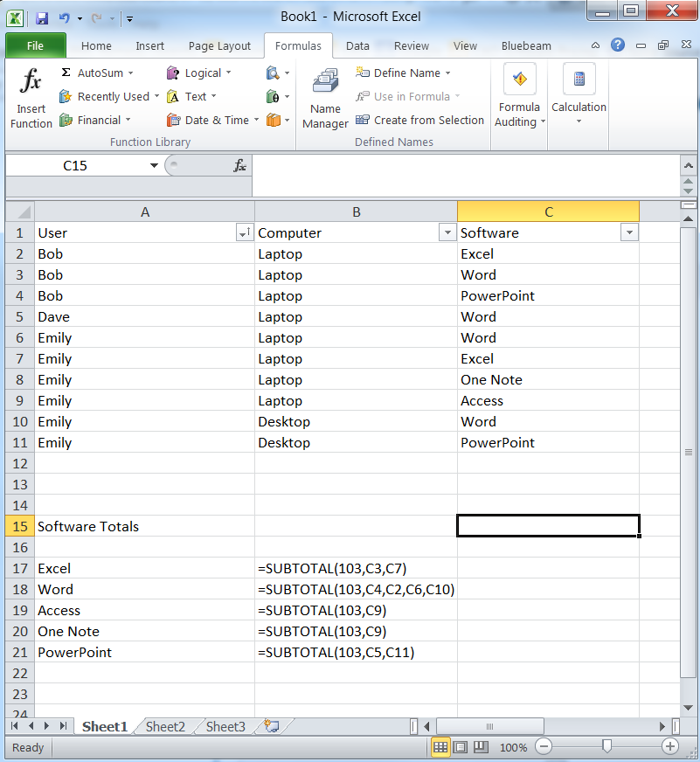Screen dimensions: 700x762
Task: Open Recently Used functions
Action: pyautogui.click(x=109, y=96)
